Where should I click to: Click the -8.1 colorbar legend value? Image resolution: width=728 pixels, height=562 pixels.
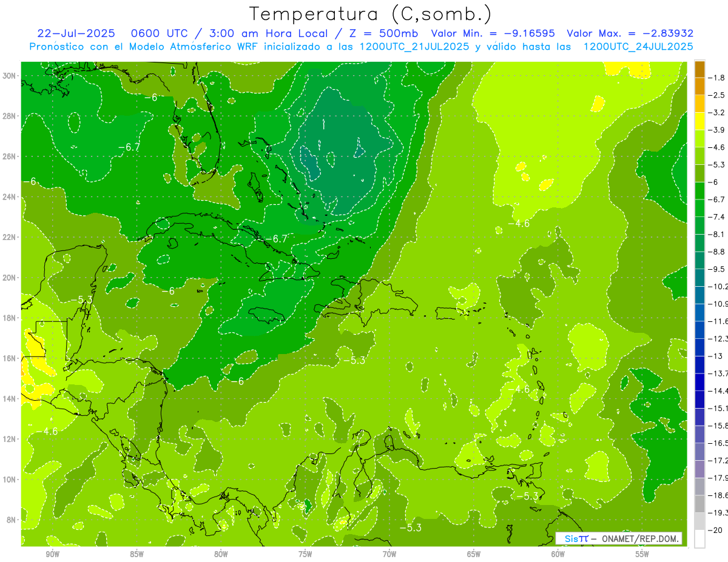717,234
